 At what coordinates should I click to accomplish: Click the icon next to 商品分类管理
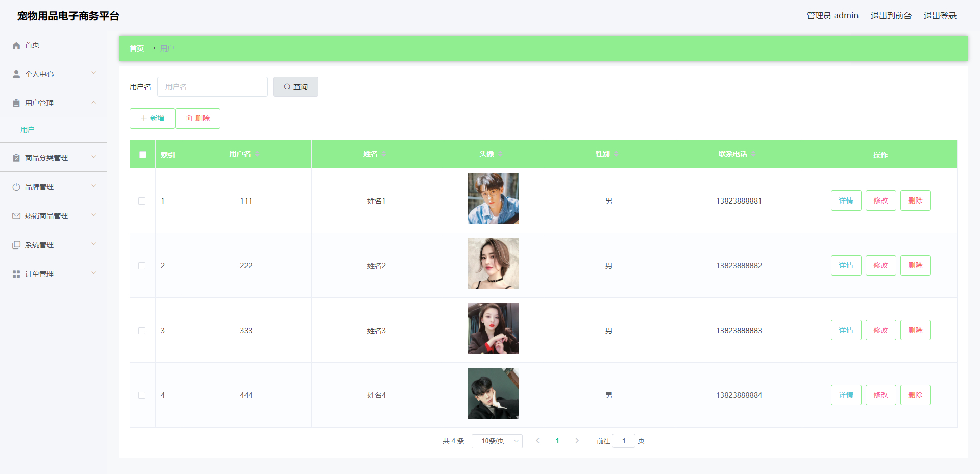tap(16, 158)
